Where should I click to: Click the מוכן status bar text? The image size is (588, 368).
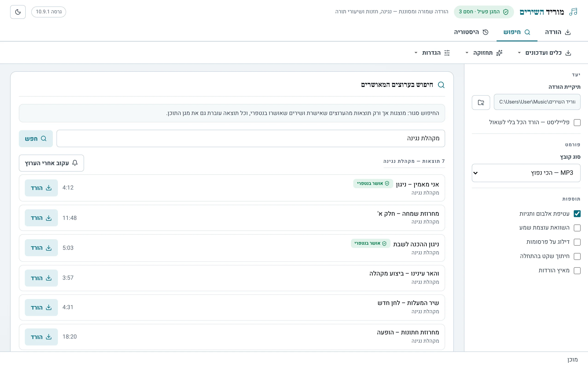(572, 360)
